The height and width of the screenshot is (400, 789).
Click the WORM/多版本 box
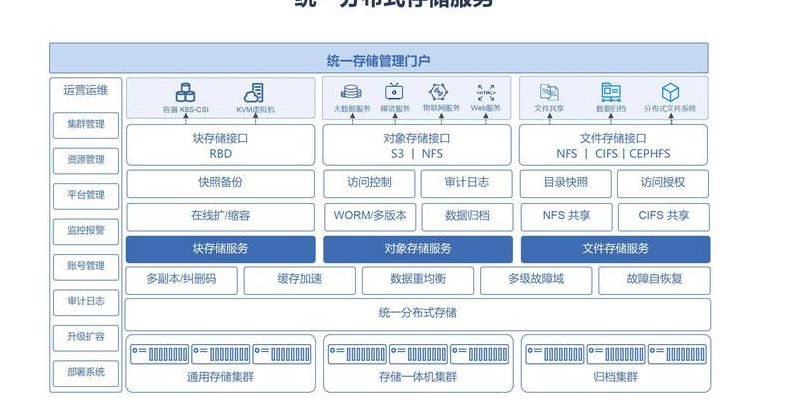370,217
